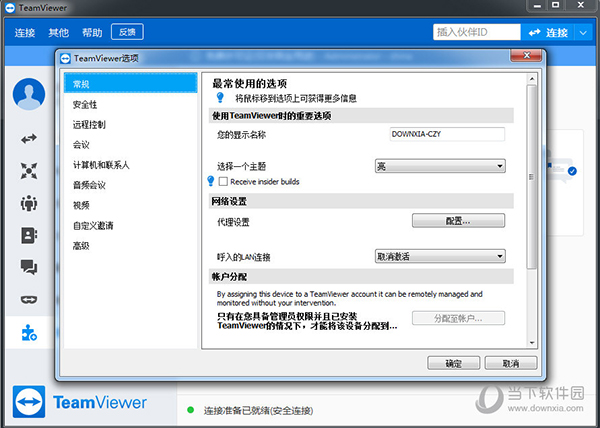This screenshot has height=428, width=600.
Task: Open the theme selection dropdown
Action: pos(440,166)
